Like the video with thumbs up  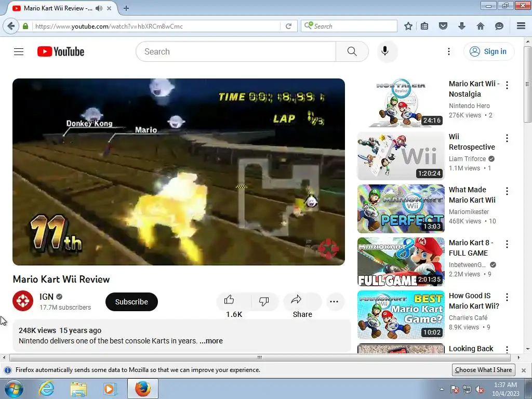coord(234,301)
